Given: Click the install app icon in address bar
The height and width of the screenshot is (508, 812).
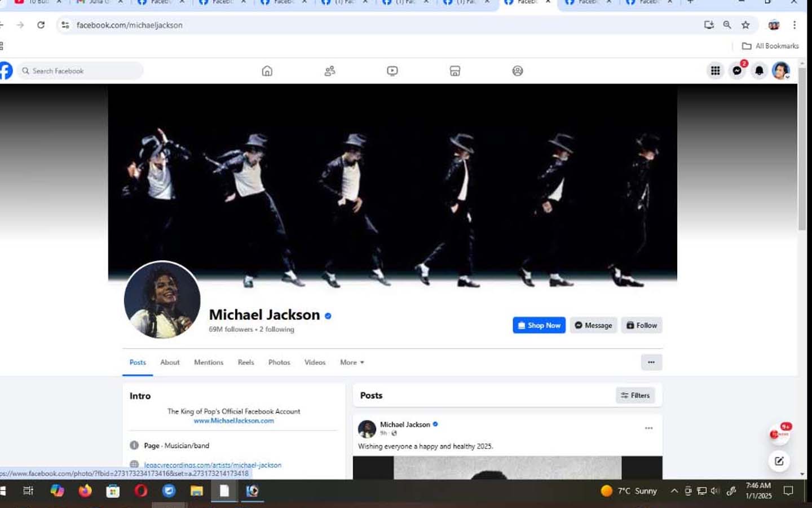Looking at the screenshot, I should pyautogui.click(x=709, y=25).
